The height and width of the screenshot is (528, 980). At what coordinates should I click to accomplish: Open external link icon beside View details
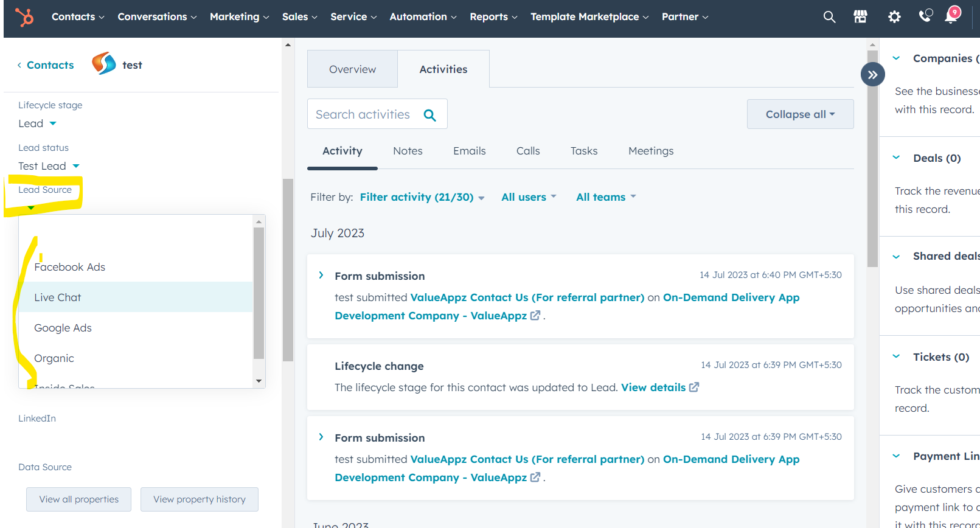(x=694, y=387)
